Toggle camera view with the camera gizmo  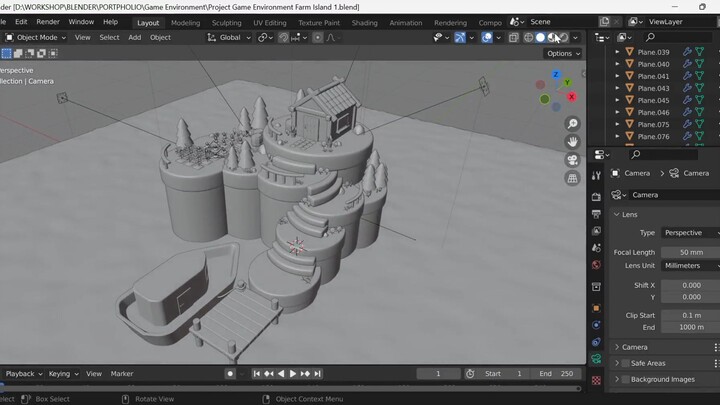(x=573, y=160)
